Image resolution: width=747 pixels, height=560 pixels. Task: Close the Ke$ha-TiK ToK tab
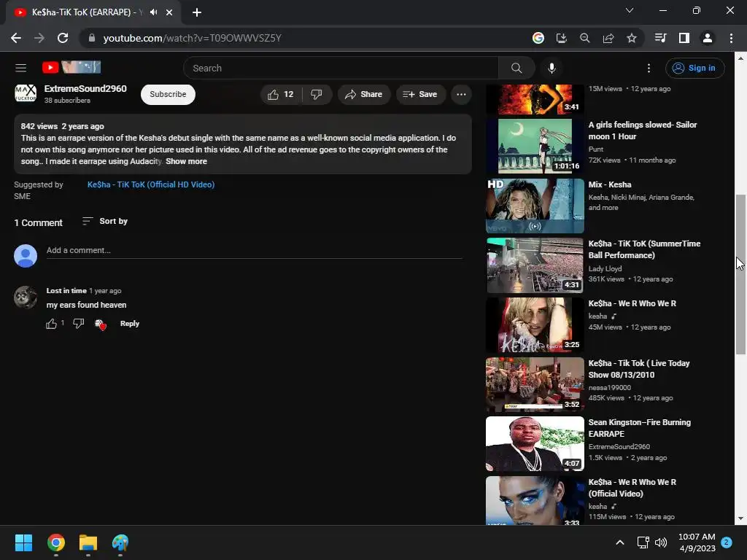coord(169,12)
